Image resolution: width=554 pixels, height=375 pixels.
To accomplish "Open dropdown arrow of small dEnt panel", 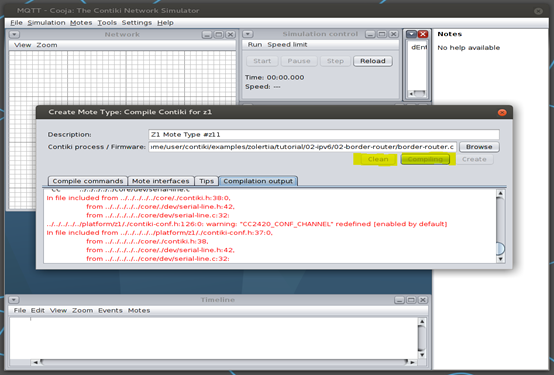I will [x=411, y=34].
